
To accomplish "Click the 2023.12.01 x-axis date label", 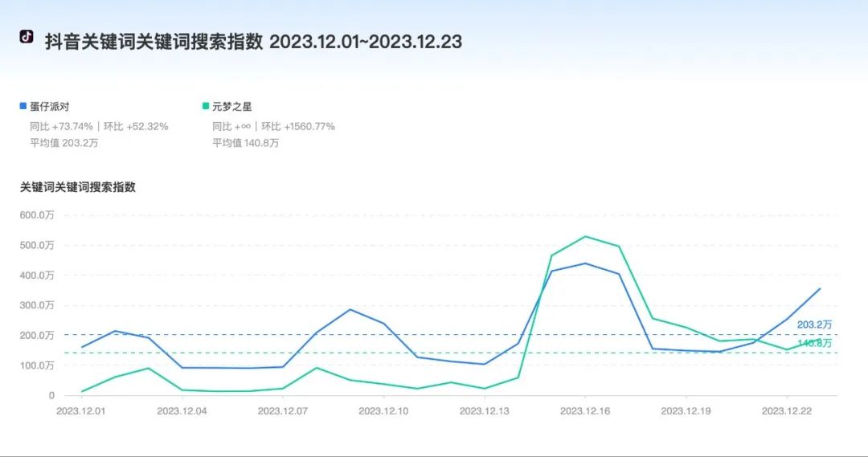I will (x=81, y=411).
